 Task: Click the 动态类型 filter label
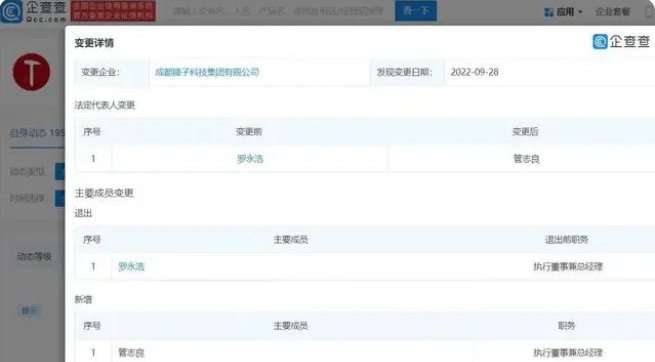coord(27,172)
